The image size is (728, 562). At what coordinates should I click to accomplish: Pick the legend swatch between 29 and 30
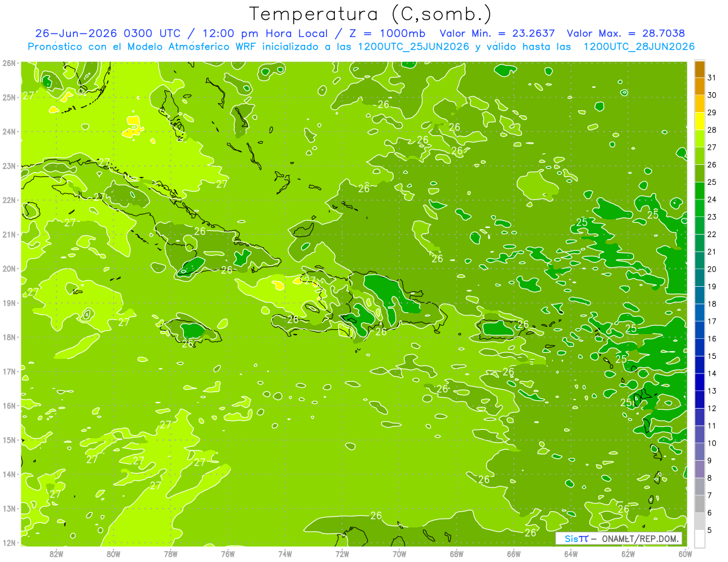(699, 104)
